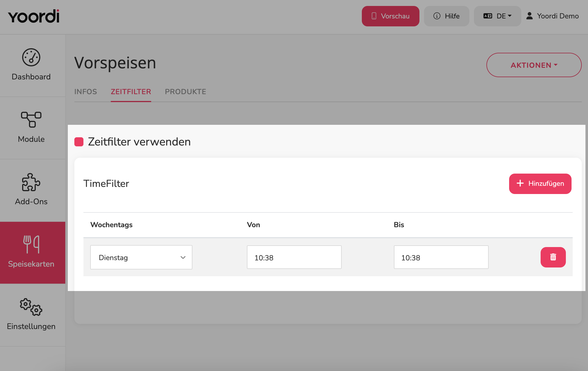
Task: Open Einstellungen gears icon
Action: [x=31, y=307]
